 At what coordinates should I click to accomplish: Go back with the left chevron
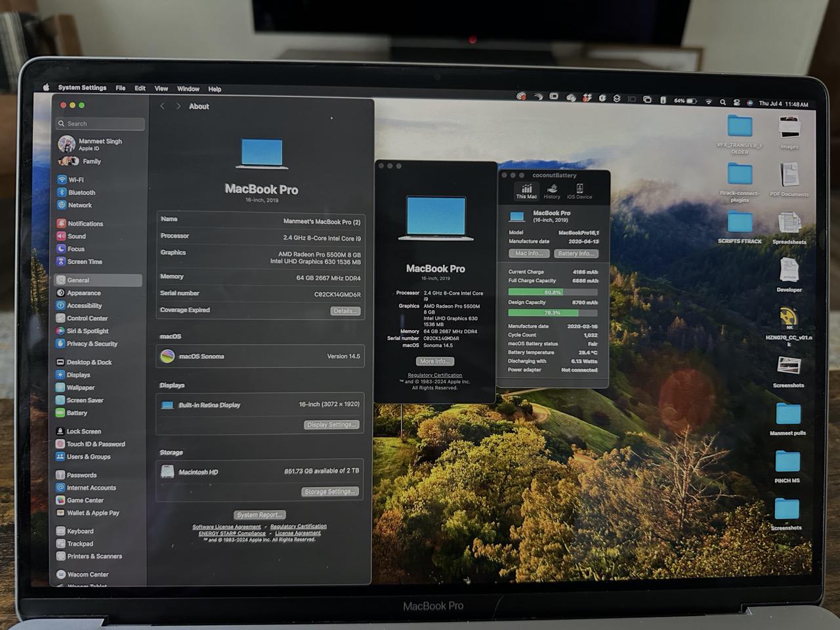coord(163,106)
